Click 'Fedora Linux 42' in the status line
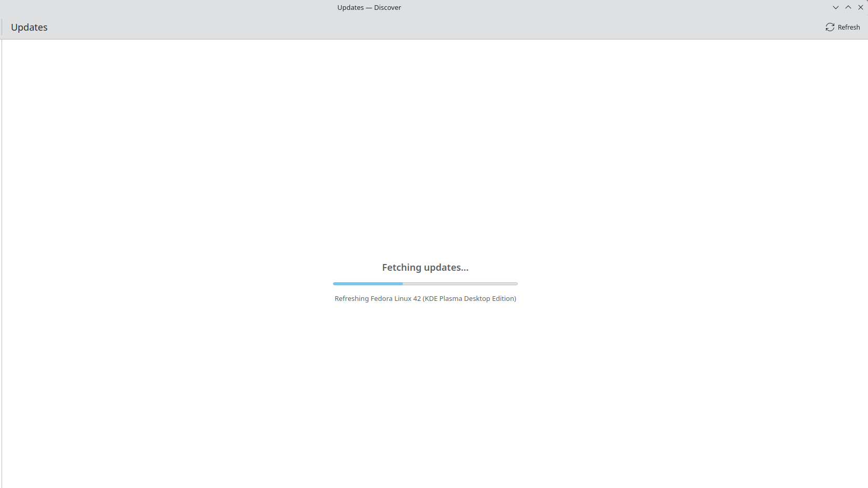This screenshot has height=488, width=868. pyautogui.click(x=395, y=298)
